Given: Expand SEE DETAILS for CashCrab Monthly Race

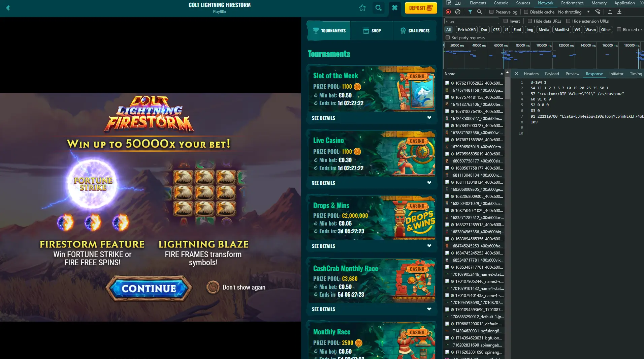Looking at the screenshot, I should point(372,309).
